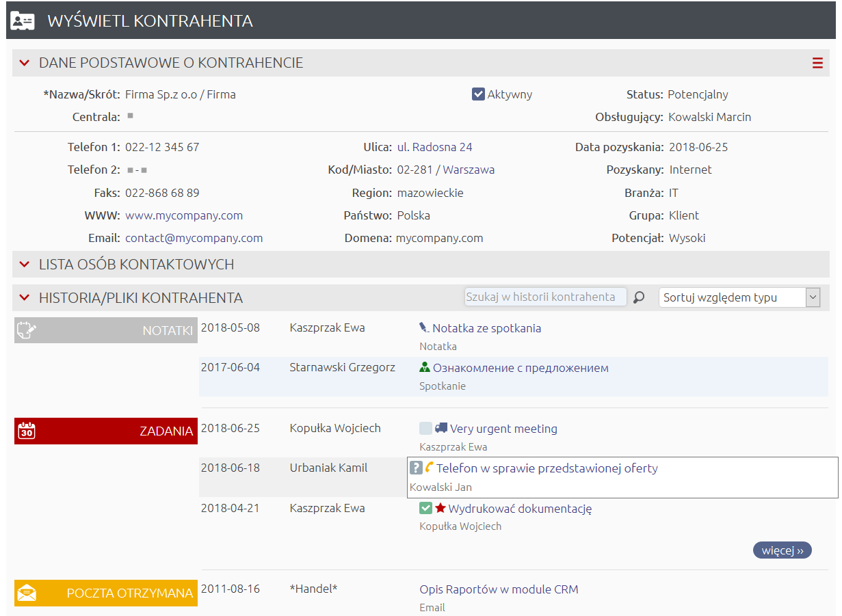Collapse the Dane podstawowe o kontrahencie section
Image resolution: width=842 pixels, height=616 pixels.
pos(25,63)
